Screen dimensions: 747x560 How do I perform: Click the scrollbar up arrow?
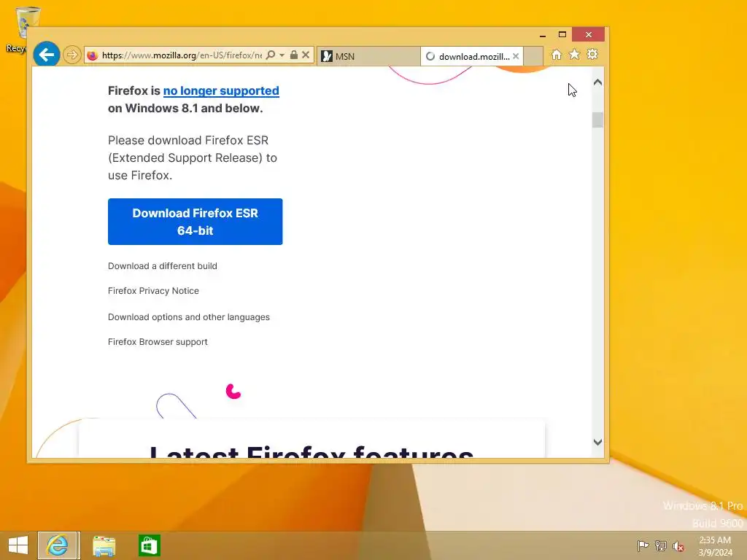598,82
